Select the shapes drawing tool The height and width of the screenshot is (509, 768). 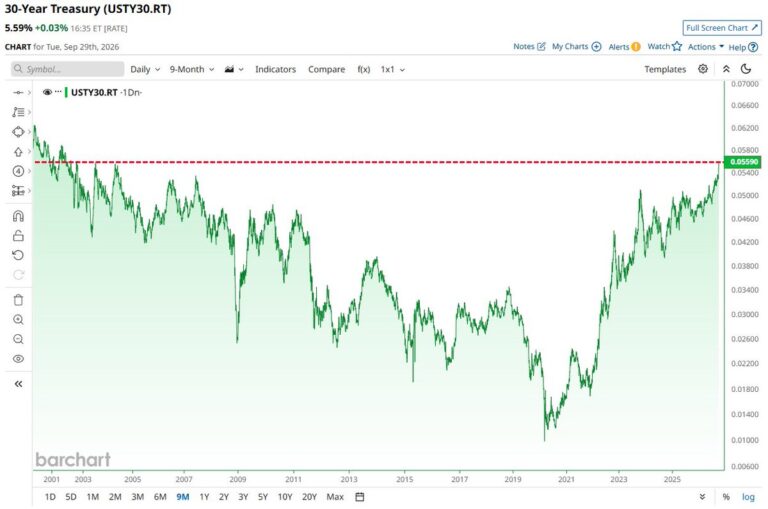18,132
